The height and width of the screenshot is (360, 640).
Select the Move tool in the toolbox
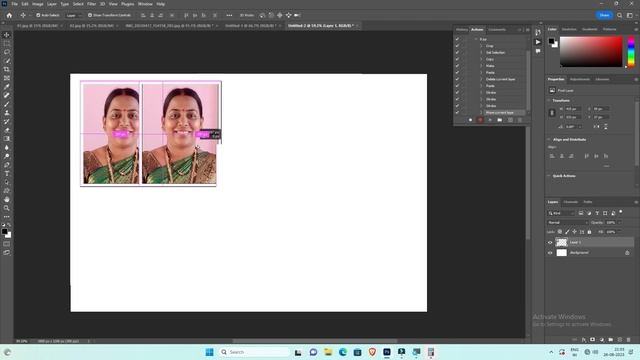[x=7, y=35]
